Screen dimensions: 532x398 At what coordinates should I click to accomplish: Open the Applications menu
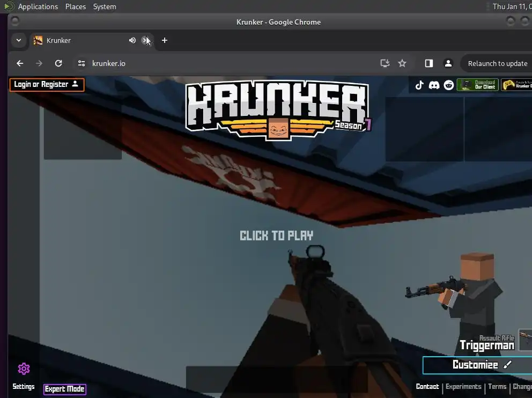[x=38, y=6]
